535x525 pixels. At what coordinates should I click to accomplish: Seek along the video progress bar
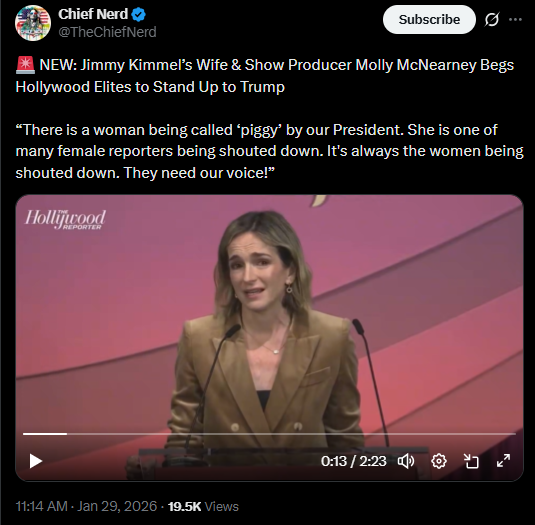[x=269, y=434]
